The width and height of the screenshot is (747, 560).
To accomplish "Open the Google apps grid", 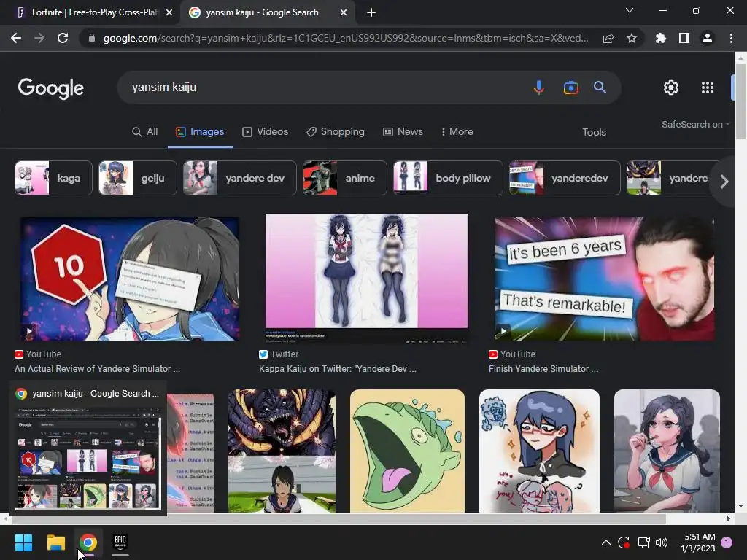I will [x=708, y=87].
